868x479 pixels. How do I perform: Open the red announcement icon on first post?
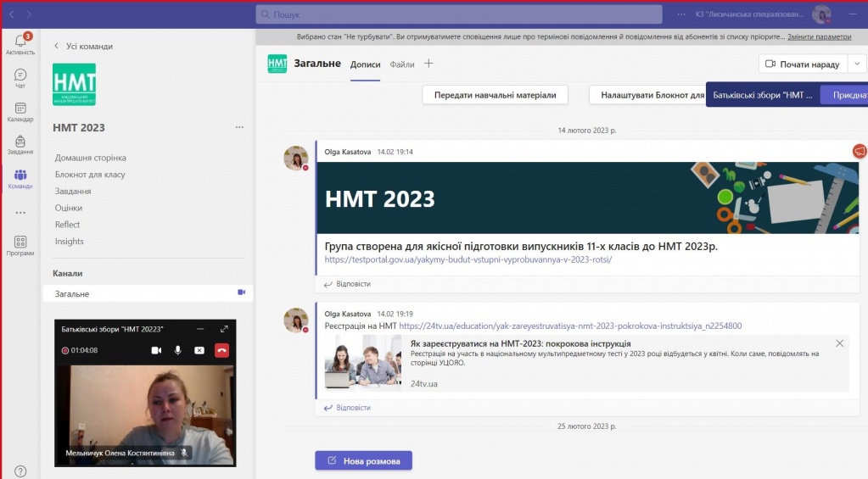860,151
